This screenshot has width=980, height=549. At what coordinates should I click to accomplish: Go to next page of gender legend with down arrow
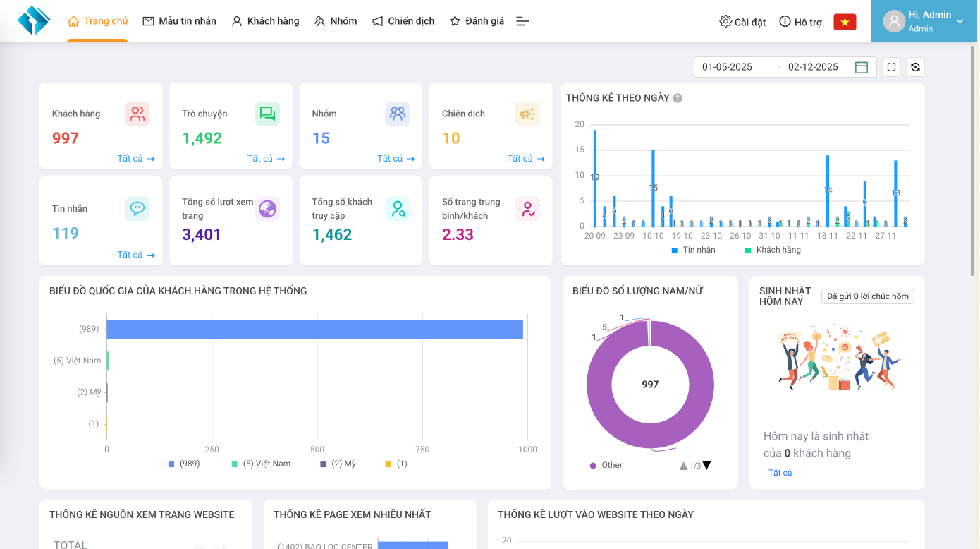[706, 465]
